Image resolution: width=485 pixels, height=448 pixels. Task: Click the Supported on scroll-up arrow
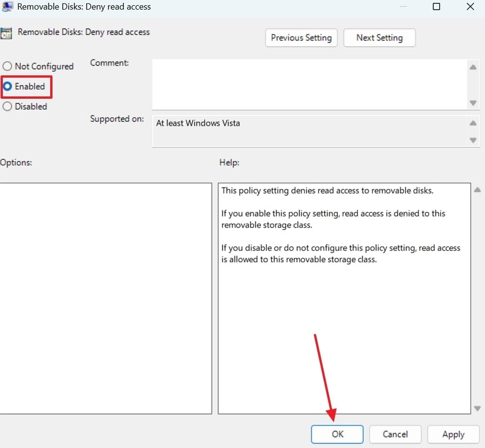point(473,121)
